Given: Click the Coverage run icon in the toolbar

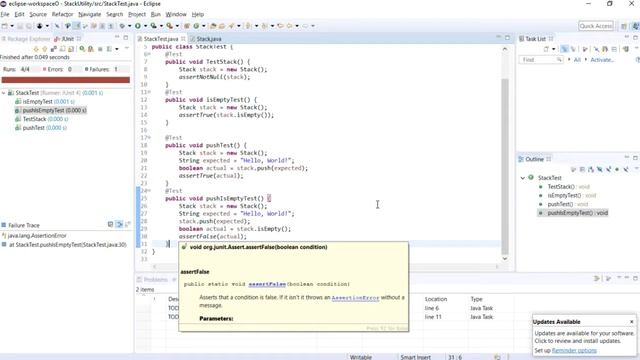Looking at the screenshot, I should 153,26.
